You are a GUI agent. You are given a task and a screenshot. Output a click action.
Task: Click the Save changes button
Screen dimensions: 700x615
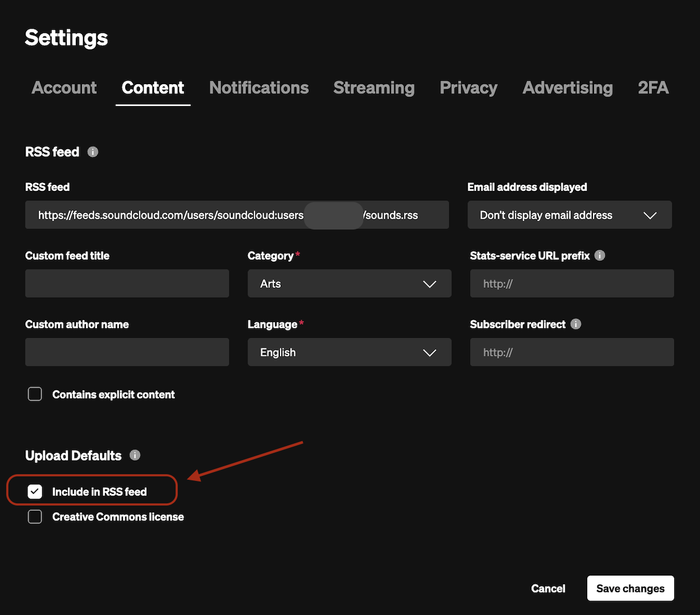pos(630,589)
